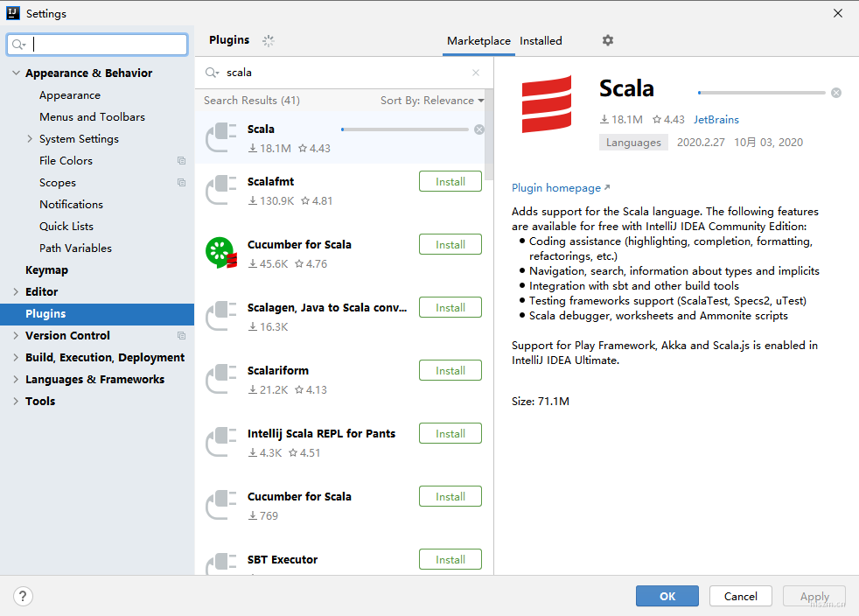
Task: Click the Scalafmt plugin icon
Action: point(220,190)
